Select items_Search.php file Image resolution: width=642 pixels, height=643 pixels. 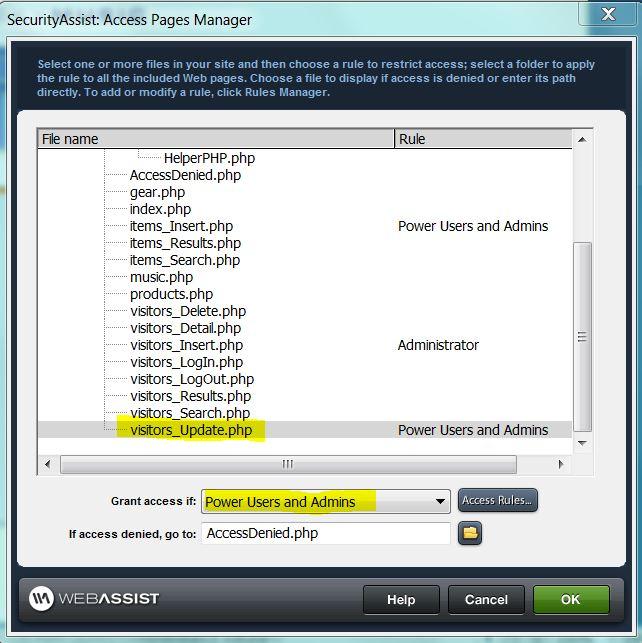185,260
